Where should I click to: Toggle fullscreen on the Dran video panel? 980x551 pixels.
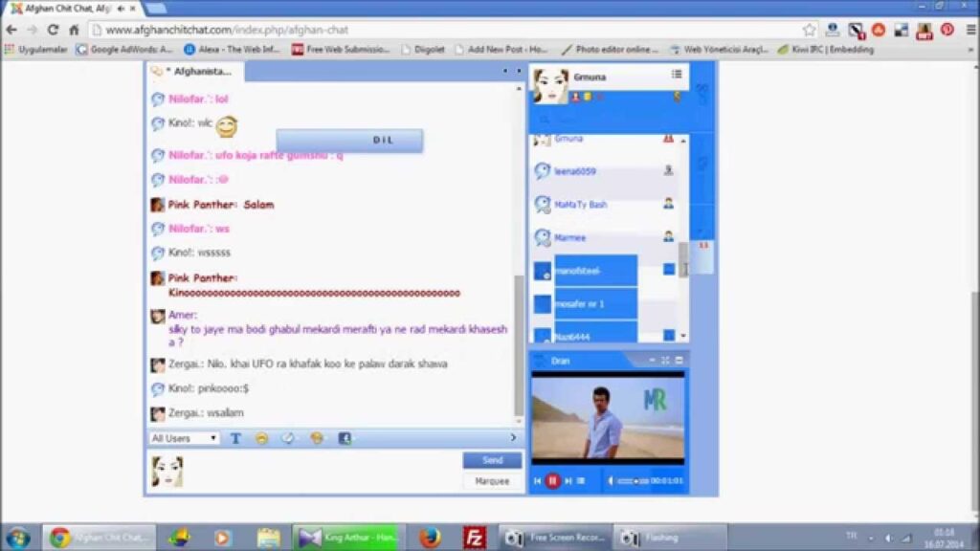pos(665,361)
